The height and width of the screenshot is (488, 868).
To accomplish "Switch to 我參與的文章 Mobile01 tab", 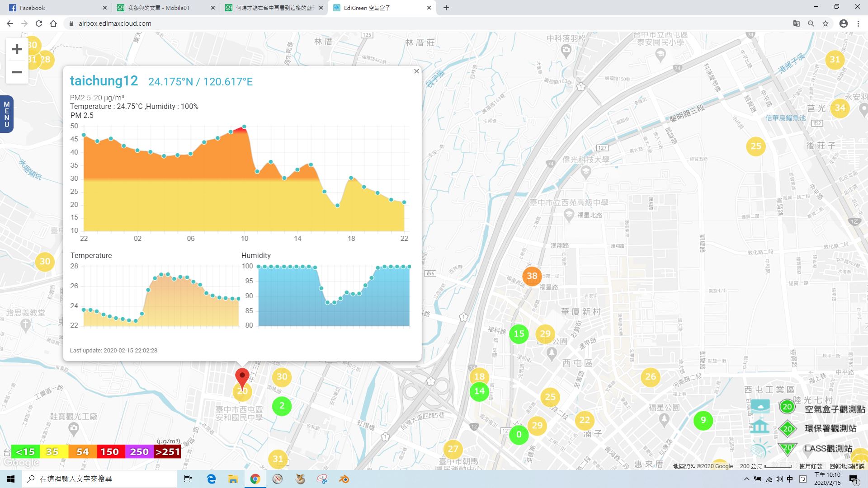I will 163,8.
